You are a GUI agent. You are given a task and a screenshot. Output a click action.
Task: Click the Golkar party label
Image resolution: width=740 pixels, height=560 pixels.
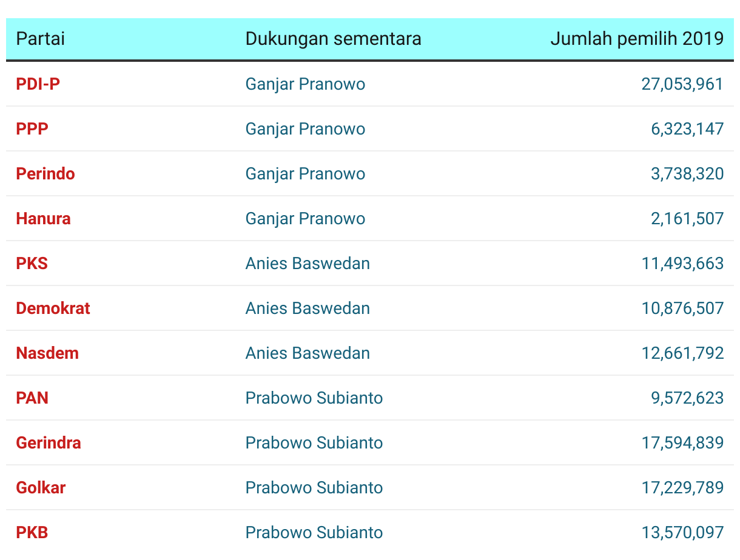click(41, 487)
